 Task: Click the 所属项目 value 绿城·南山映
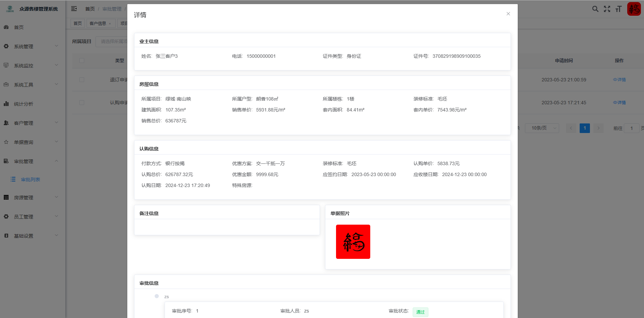click(x=178, y=99)
